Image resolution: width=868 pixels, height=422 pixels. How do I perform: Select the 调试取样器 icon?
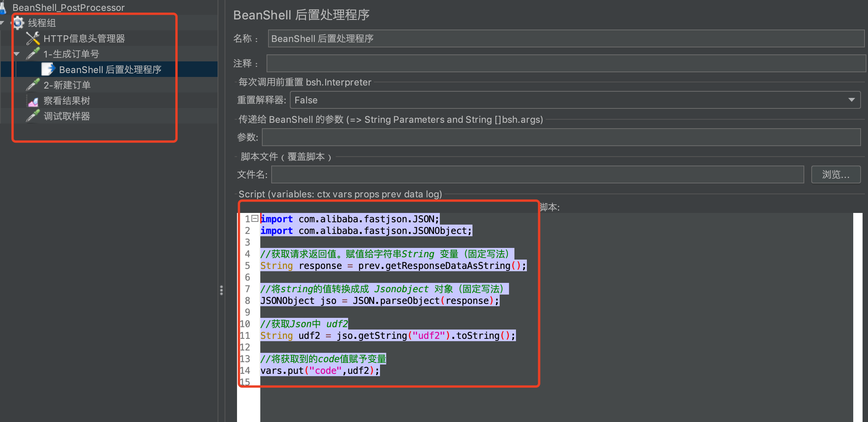point(32,116)
